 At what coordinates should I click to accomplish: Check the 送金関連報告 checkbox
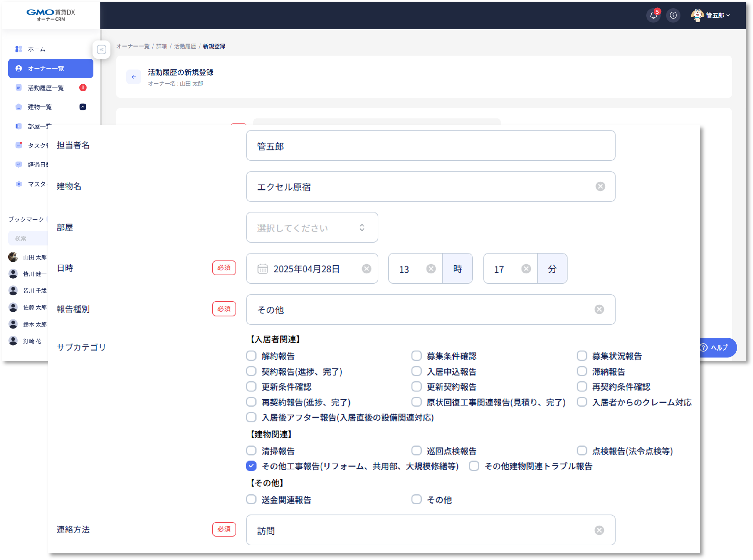coord(251,500)
